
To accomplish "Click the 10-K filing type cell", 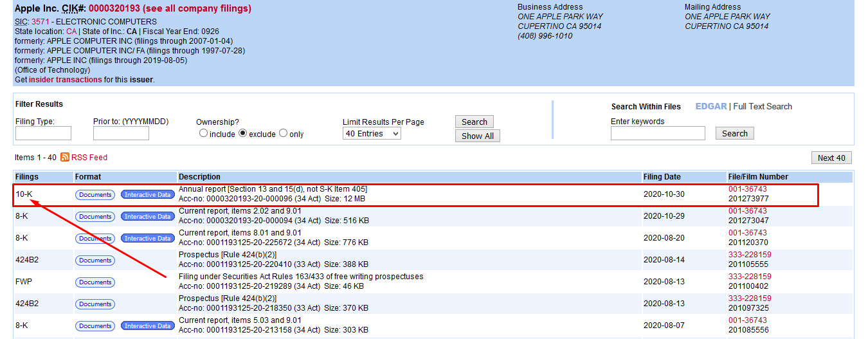I will [x=24, y=194].
